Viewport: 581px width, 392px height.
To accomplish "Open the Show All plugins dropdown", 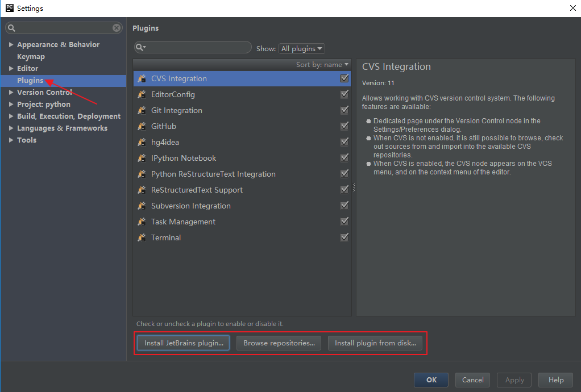I will [x=302, y=48].
